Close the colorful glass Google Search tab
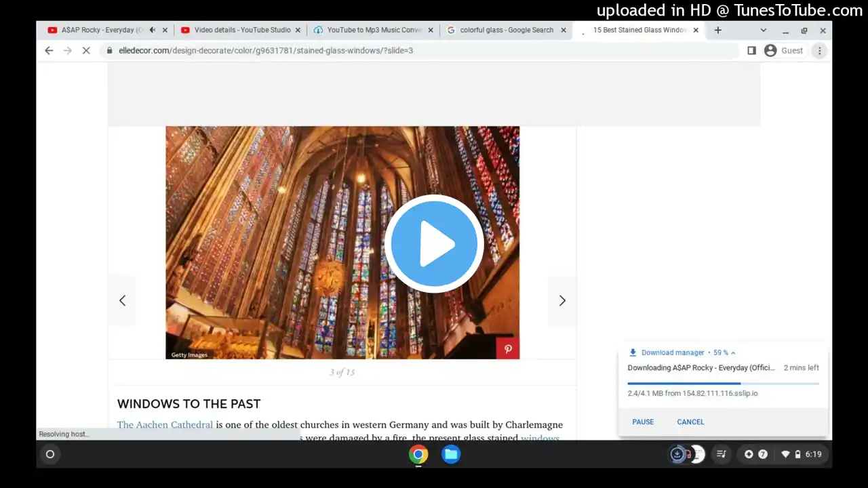Viewport: 868px width, 488px height. click(563, 30)
